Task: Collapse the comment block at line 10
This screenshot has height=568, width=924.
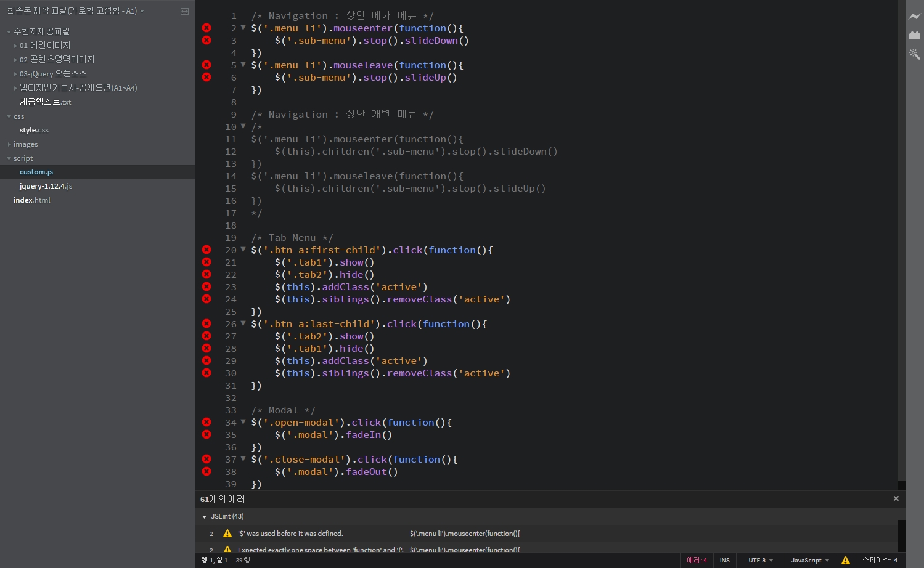Action: (x=243, y=126)
